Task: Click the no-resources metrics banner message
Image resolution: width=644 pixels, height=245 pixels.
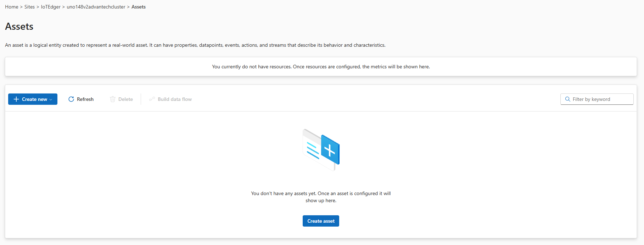Action: pos(321,67)
